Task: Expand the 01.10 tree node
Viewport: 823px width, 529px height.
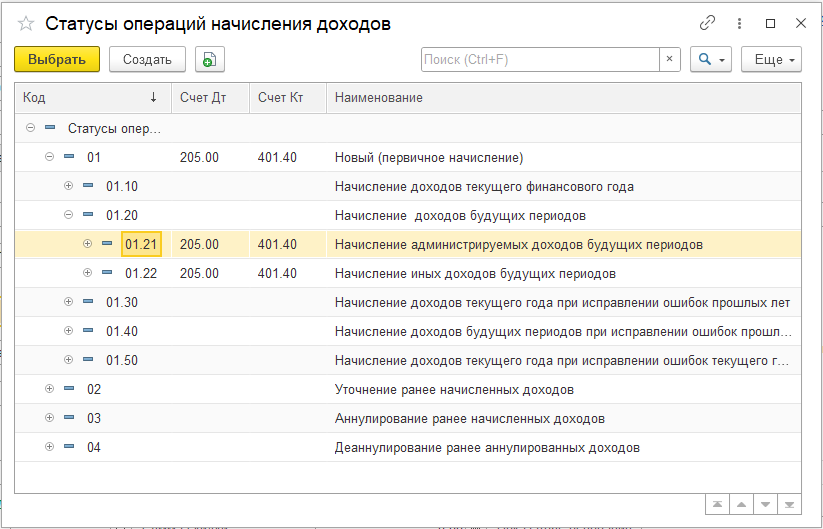Action: coord(68,185)
